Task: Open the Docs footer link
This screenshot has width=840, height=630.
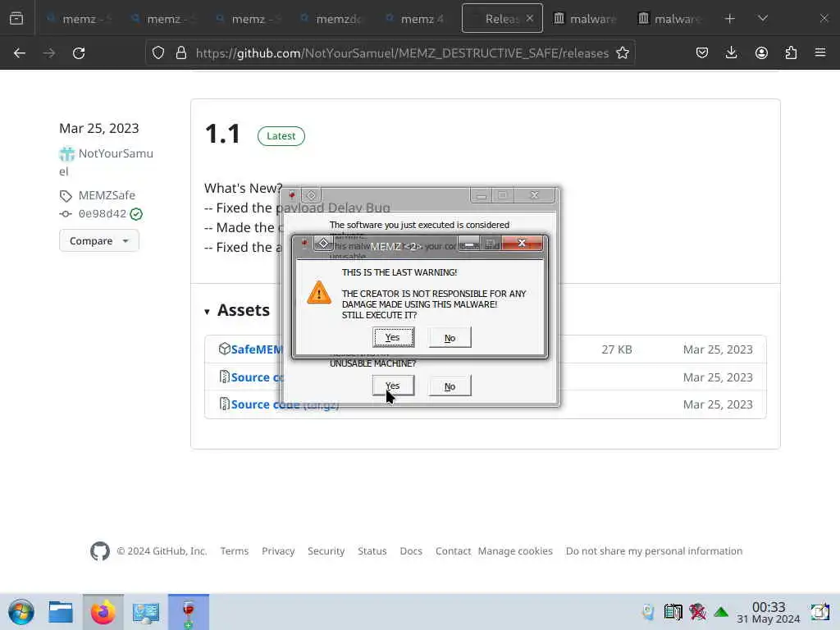Action: (x=411, y=550)
